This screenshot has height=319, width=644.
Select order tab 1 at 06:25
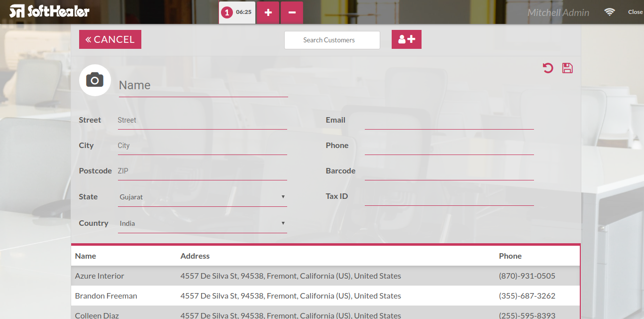coord(237,12)
